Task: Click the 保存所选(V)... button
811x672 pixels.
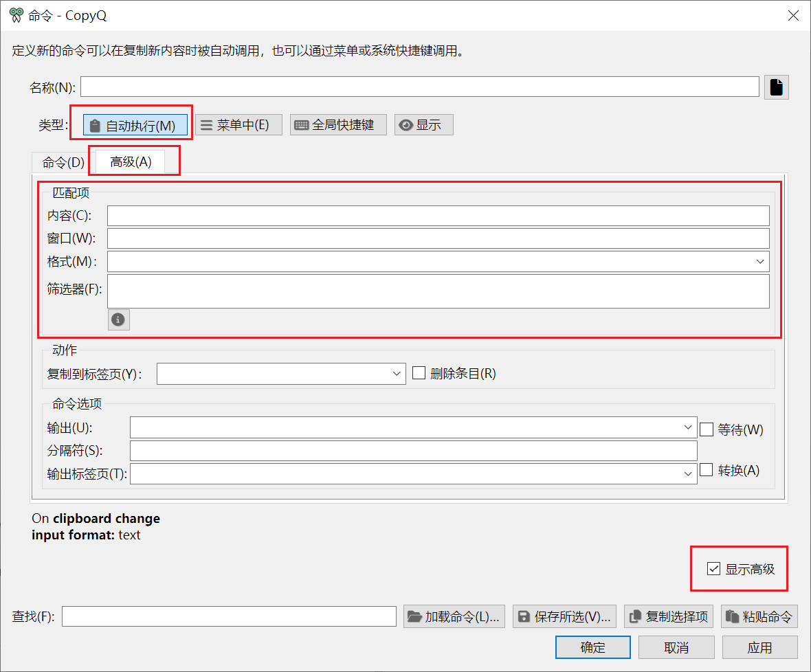Action: point(564,616)
